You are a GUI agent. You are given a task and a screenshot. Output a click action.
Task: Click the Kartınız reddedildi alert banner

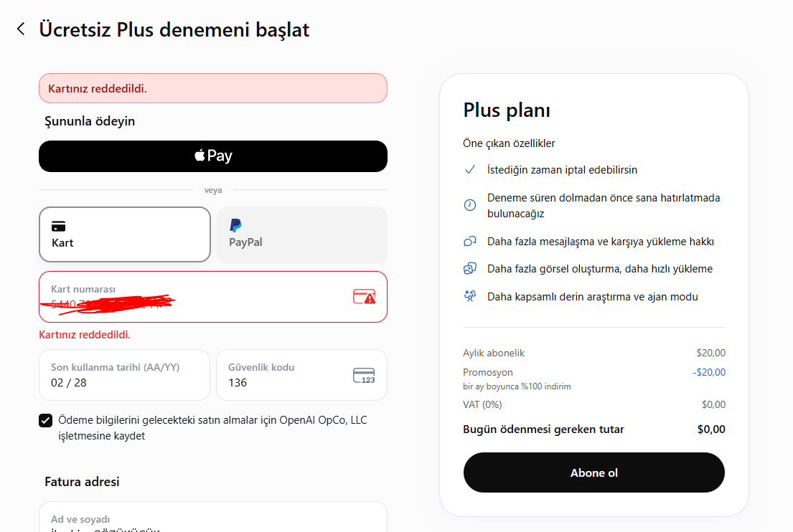tap(213, 88)
